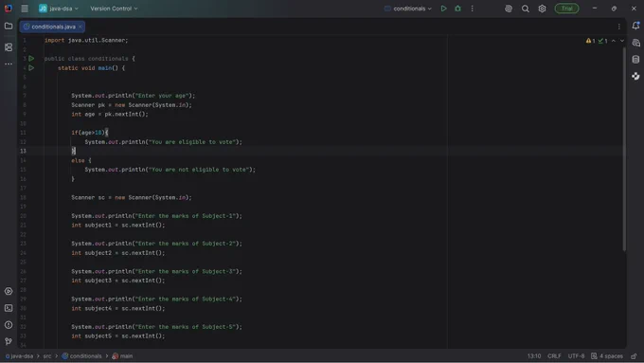Screen dimensions: 644x363
Task: Open Git version control tool window
Action: point(9,341)
